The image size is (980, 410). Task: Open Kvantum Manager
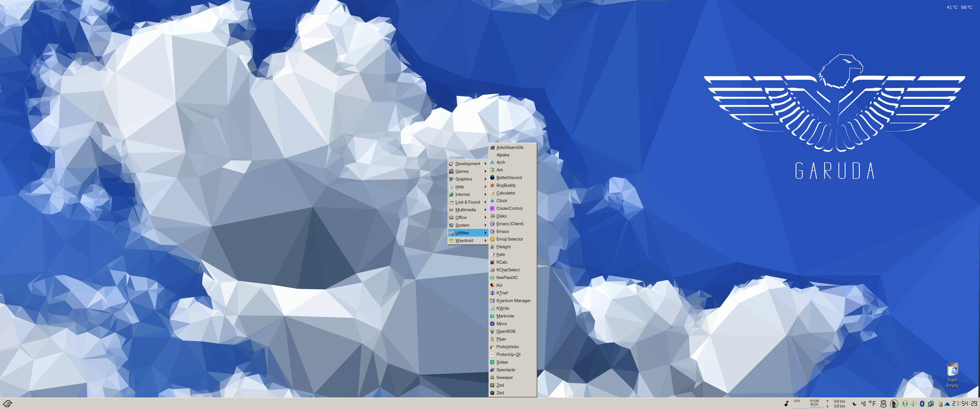pyautogui.click(x=513, y=301)
